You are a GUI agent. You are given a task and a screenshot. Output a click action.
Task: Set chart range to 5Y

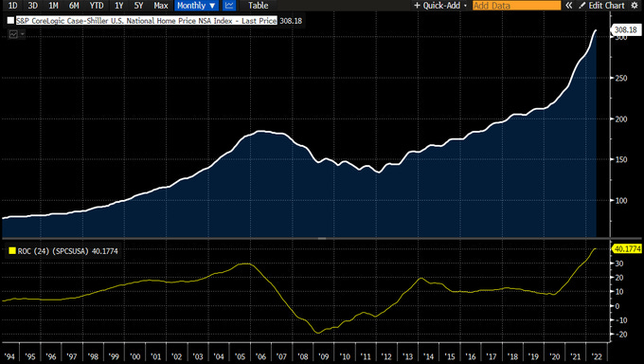click(x=139, y=6)
